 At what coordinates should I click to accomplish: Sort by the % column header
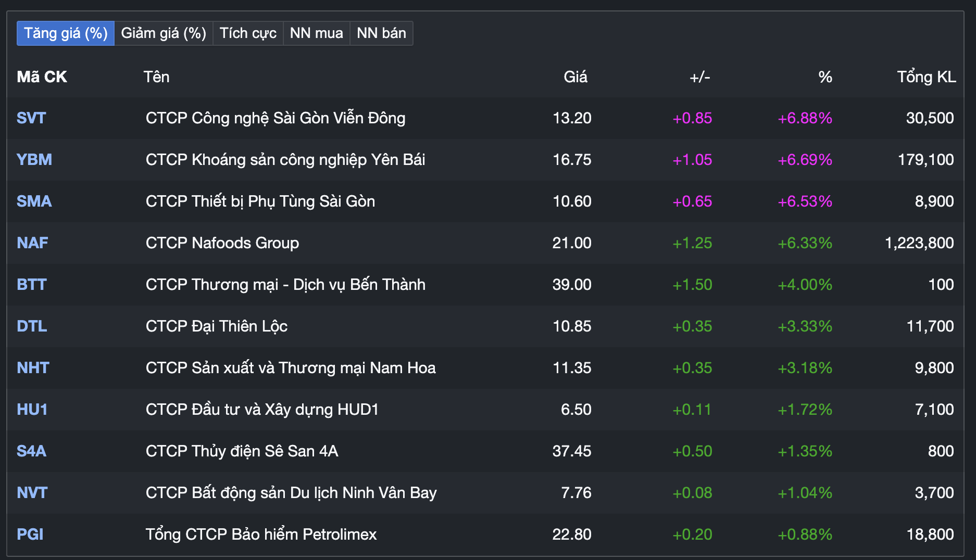point(825,77)
